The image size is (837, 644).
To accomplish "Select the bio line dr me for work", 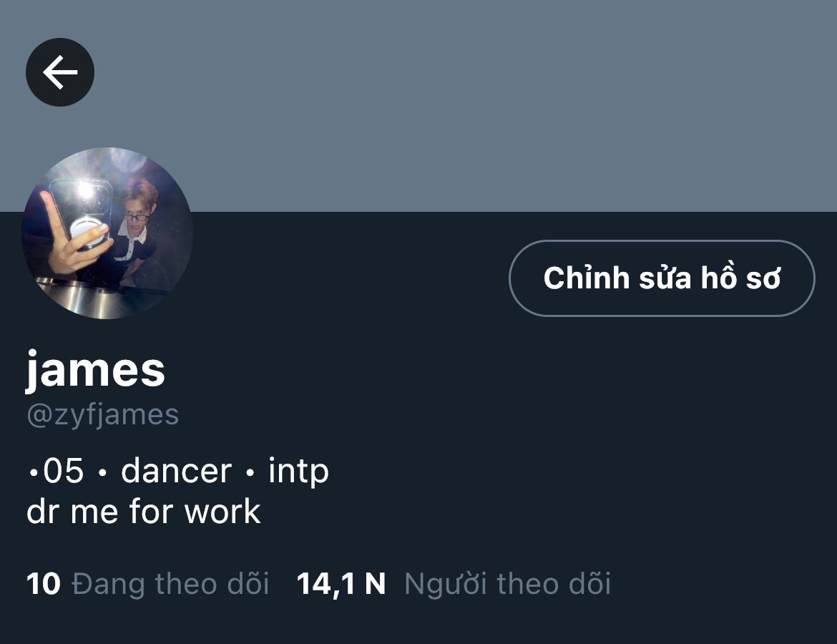I will click(144, 512).
